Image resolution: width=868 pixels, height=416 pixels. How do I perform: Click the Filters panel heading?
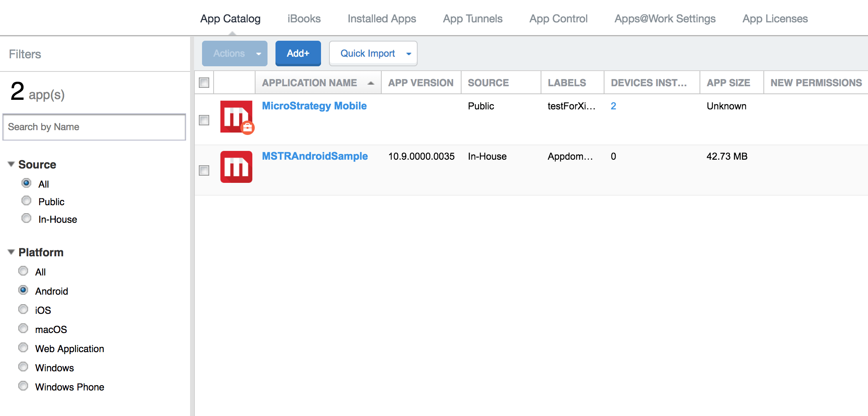[25, 54]
